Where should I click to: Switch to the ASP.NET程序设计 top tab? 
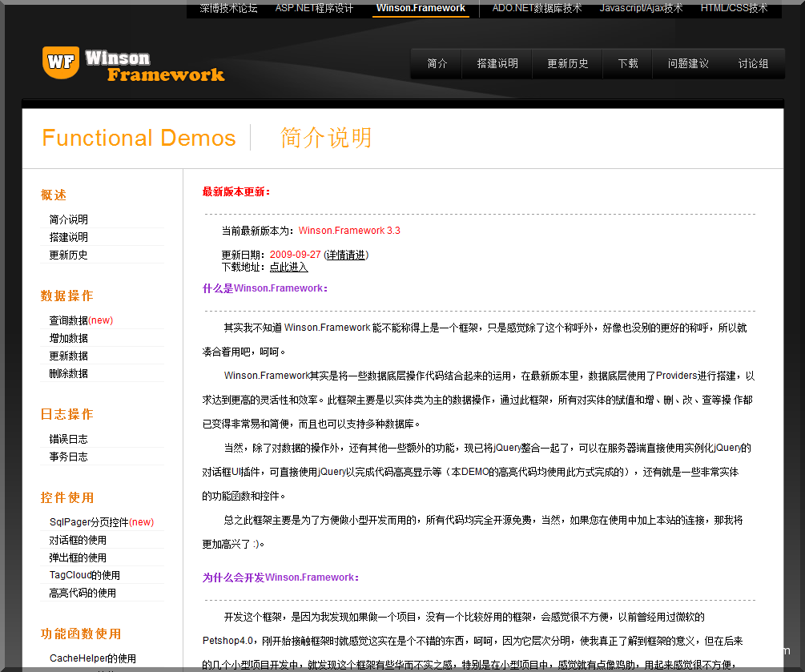[x=314, y=8]
